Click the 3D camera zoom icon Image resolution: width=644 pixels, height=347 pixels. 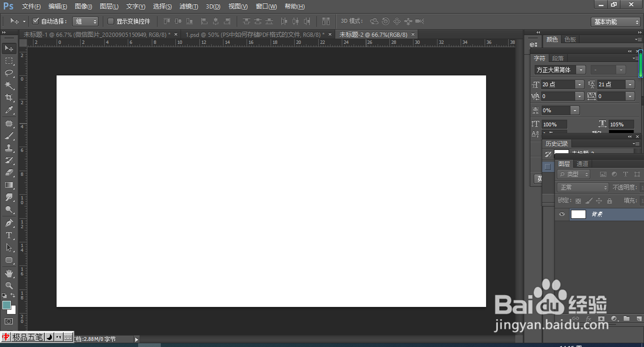click(x=420, y=21)
